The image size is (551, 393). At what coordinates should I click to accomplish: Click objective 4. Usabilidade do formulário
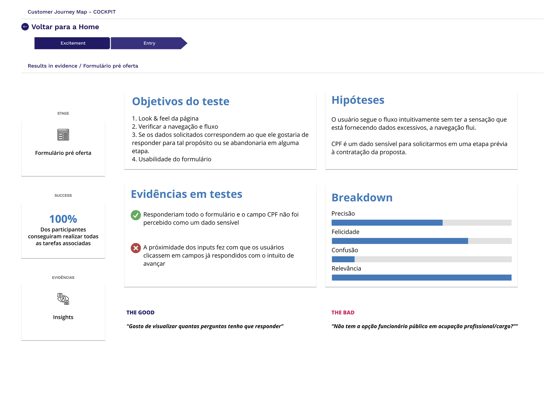pos(171,159)
